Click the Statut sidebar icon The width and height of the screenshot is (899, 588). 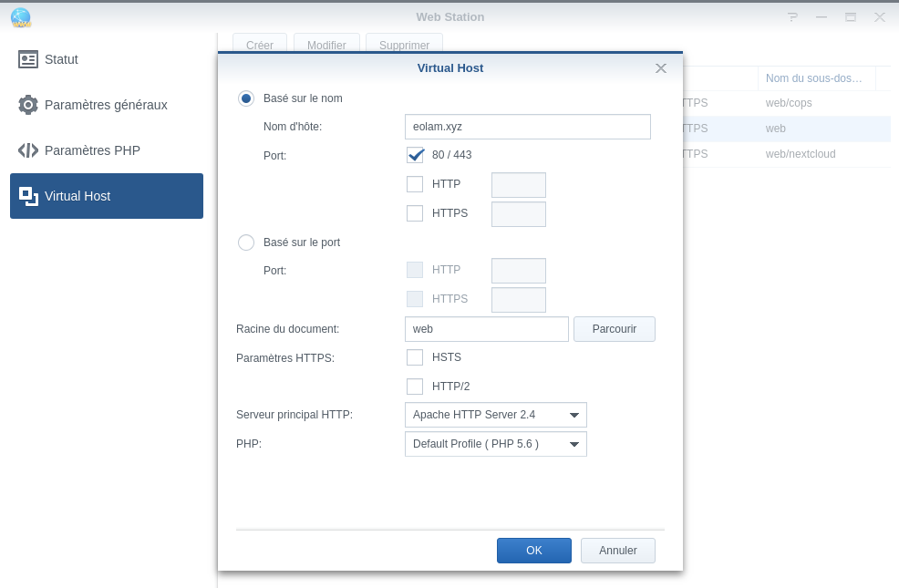[28, 59]
